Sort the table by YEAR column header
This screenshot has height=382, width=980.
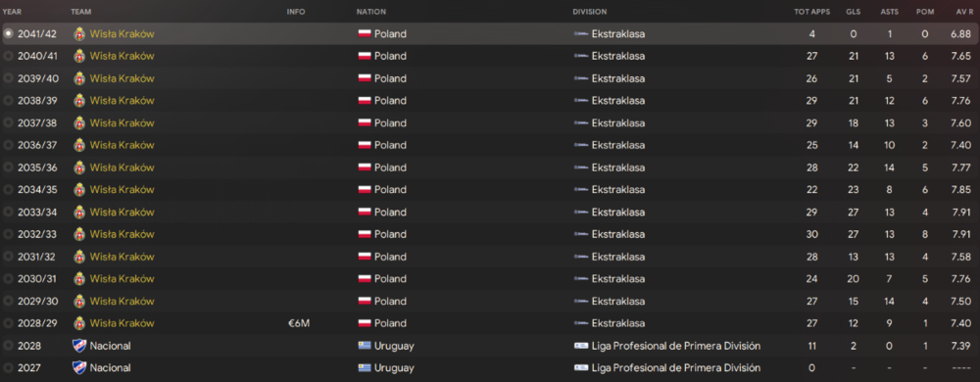click(x=13, y=12)
